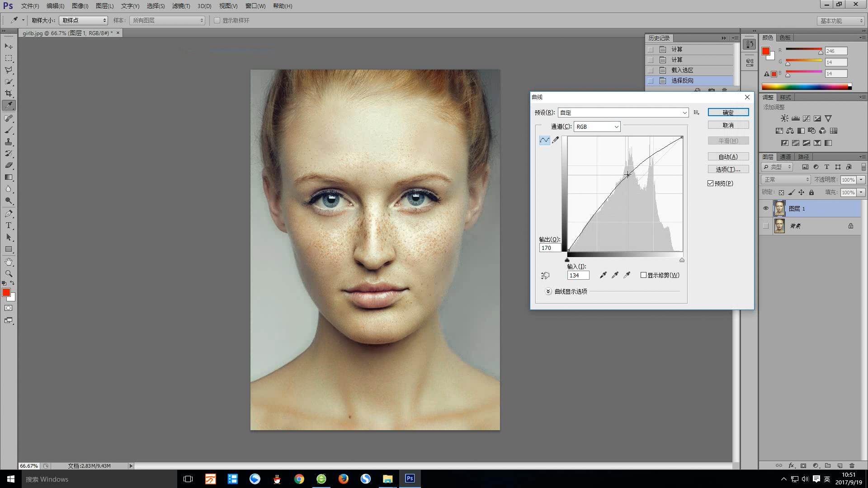This screenshot has width=868, height=488.
Task: Select the Hand tool
Action: coord(9,262)
